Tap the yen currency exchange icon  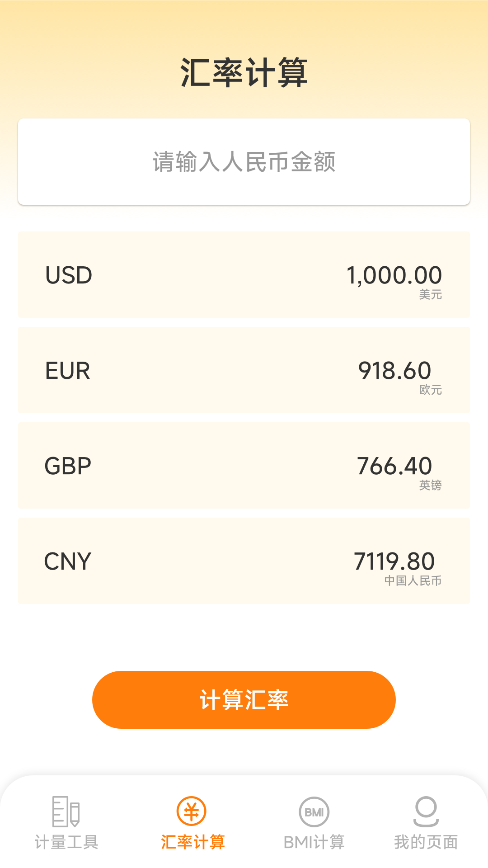coord(192,811)
